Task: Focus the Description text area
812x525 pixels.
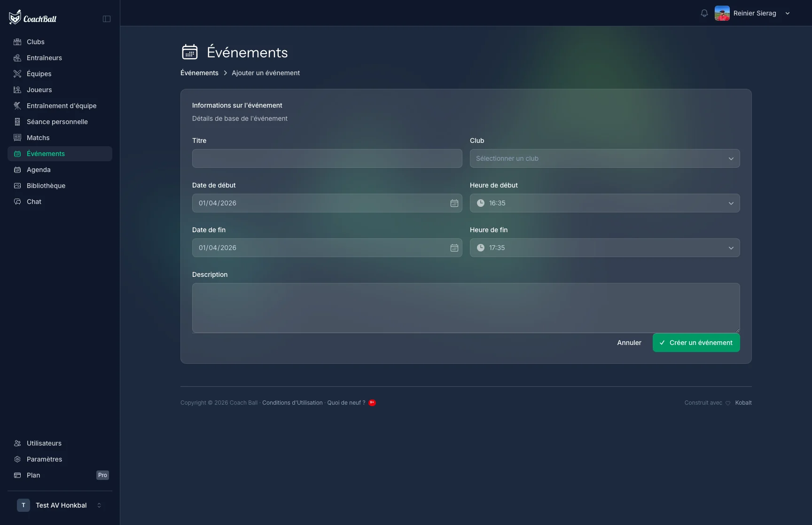Action: (x=466, y=308)
